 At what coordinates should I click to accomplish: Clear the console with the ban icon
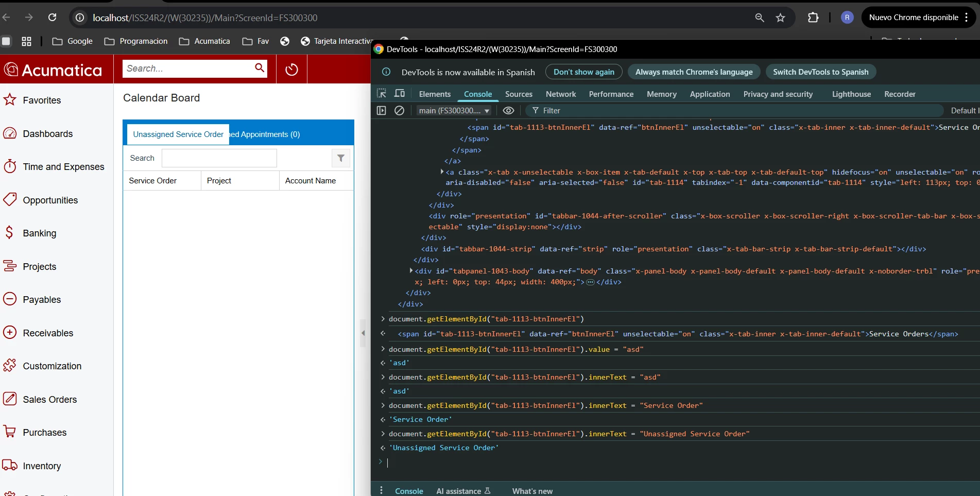click(399, 110)
